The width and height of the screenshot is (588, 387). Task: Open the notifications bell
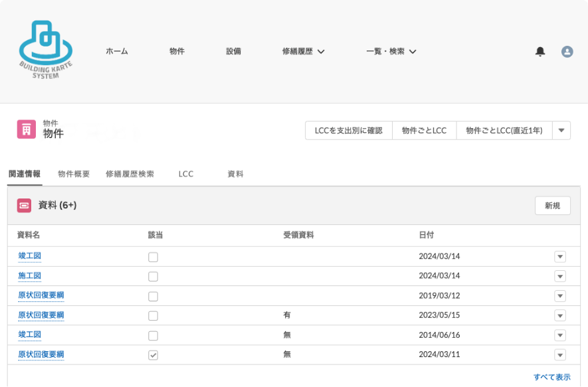coord(540,51)
